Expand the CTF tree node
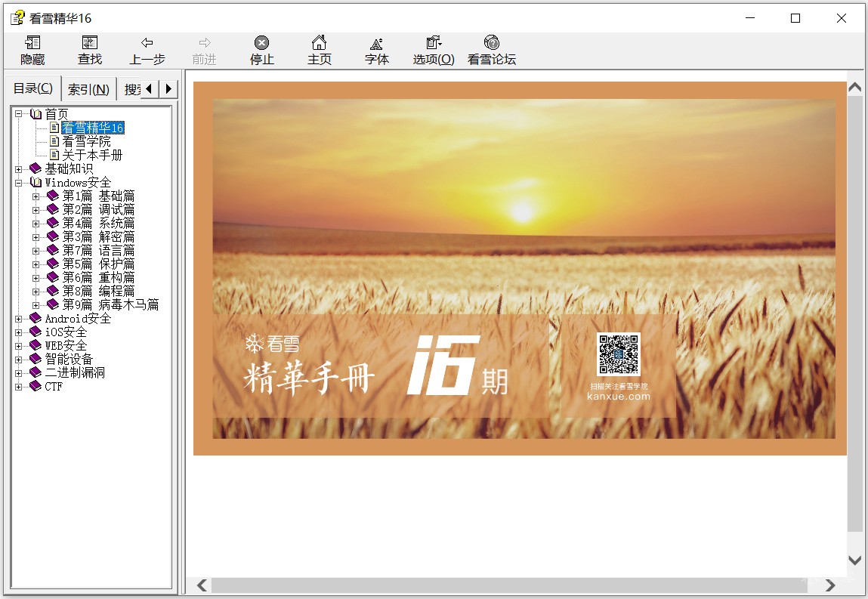 pyautogui.click(x=19, y=387)
